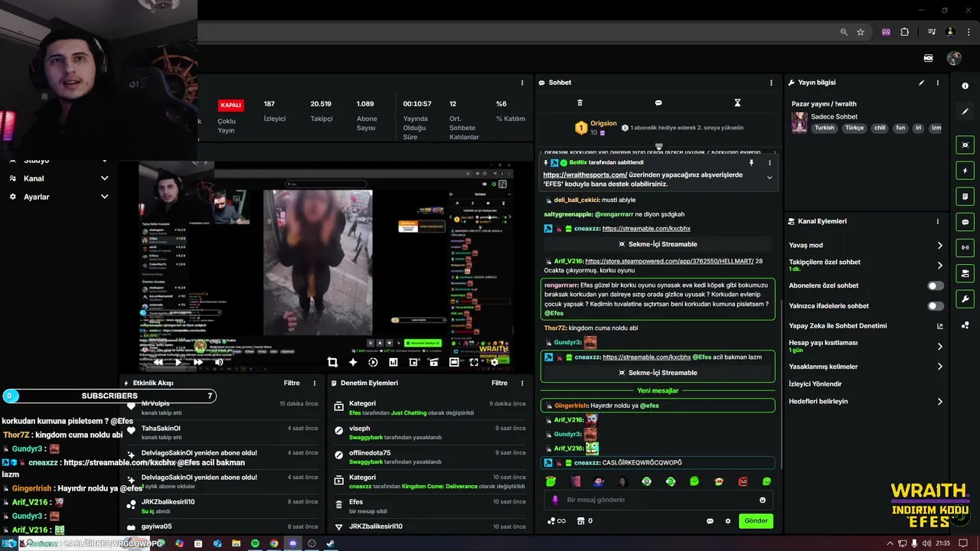The image size is (980, 551).
Task: Click the info icon in right sidebar
Action: pyautogui.click(x=965, y=86)
